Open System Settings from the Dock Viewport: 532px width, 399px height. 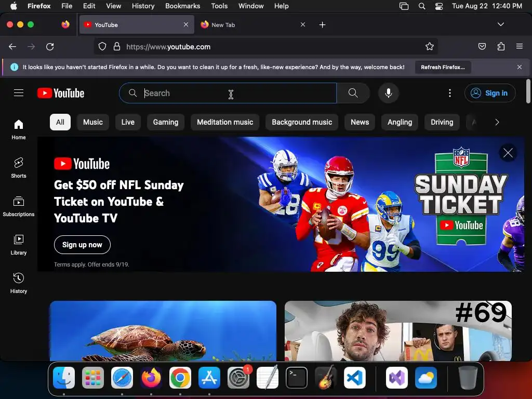click(x=238, y=378)
